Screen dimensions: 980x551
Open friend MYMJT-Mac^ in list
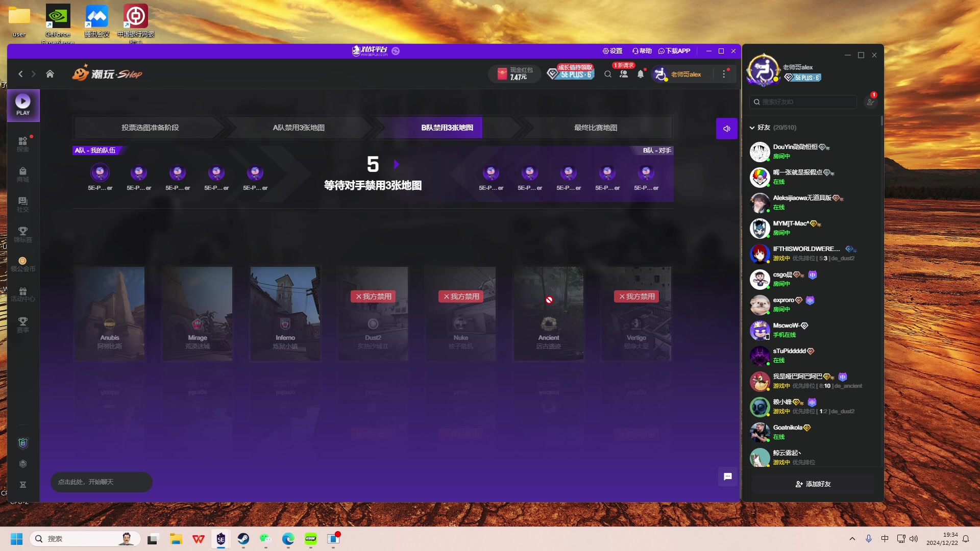click(812, 228)
